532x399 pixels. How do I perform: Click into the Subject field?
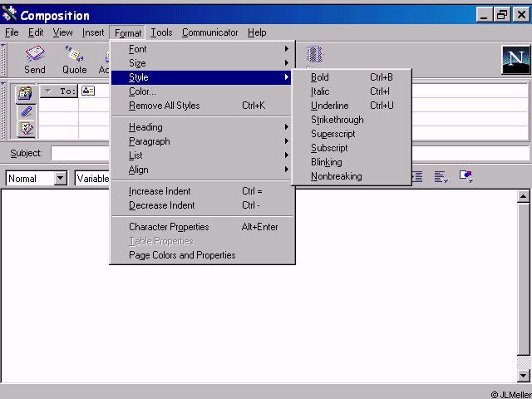pos(290,153)
